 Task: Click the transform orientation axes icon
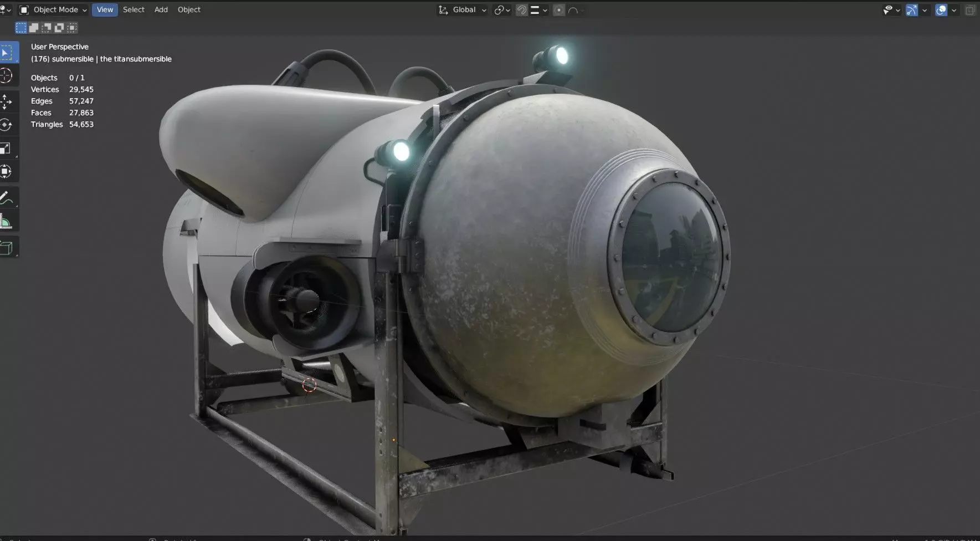pos(443,10)
